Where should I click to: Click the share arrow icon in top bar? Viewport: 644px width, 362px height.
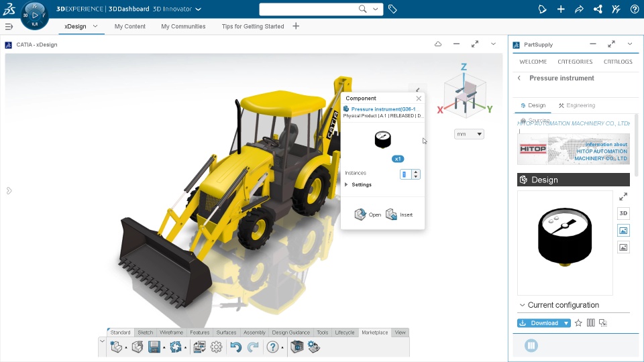[x=579, y=9]
